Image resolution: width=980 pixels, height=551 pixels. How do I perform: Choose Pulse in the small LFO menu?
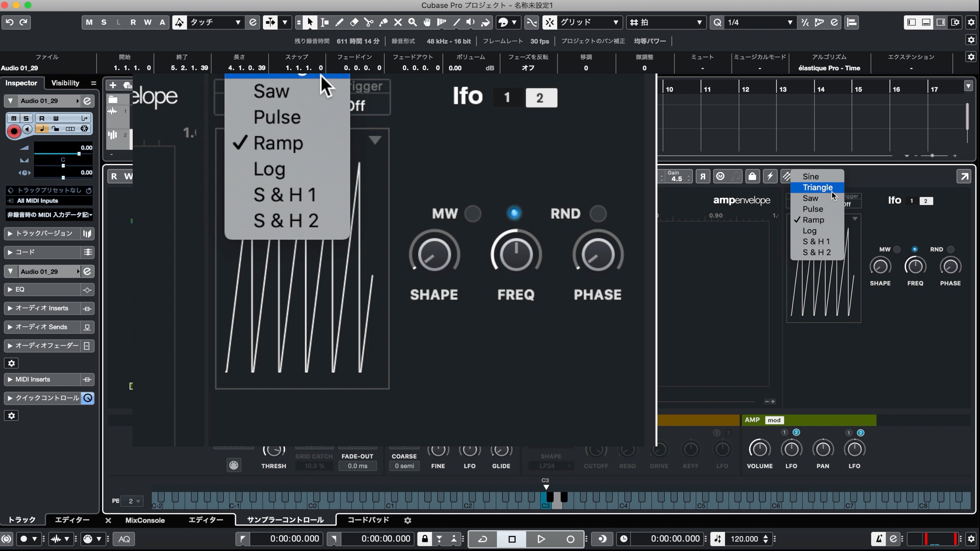[817, 209]
